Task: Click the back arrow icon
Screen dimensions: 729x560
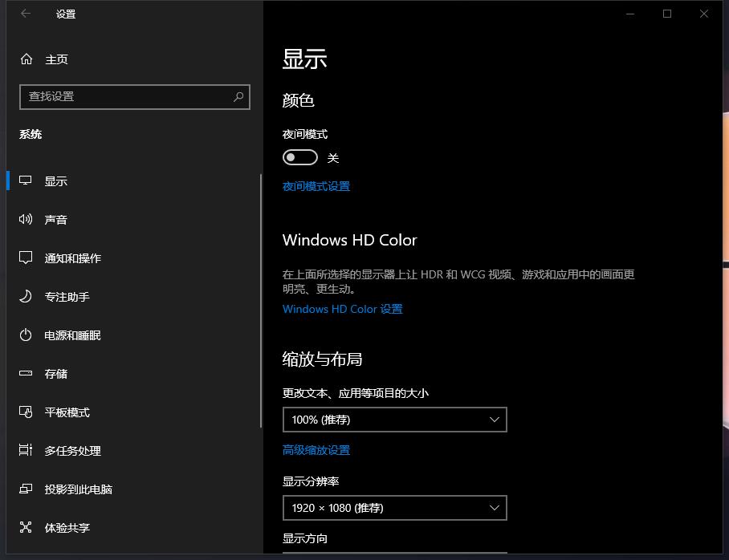Action: coord(26,14)
